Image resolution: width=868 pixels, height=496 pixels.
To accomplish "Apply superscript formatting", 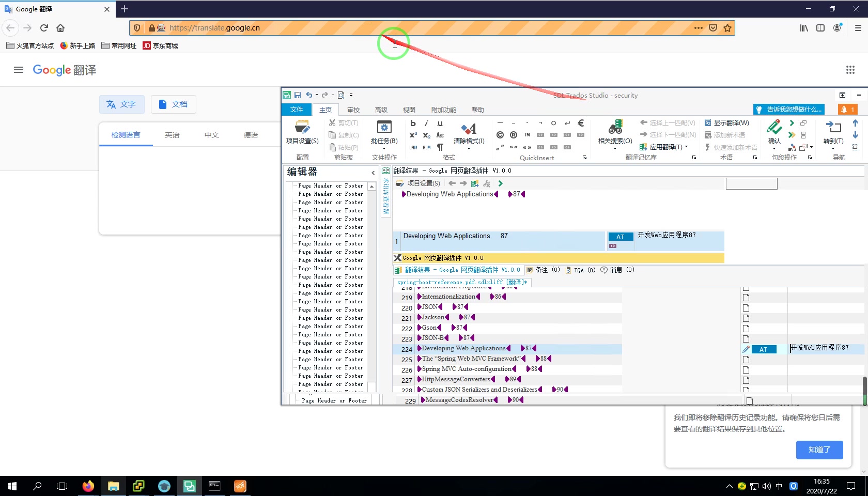I will point(413,135).
